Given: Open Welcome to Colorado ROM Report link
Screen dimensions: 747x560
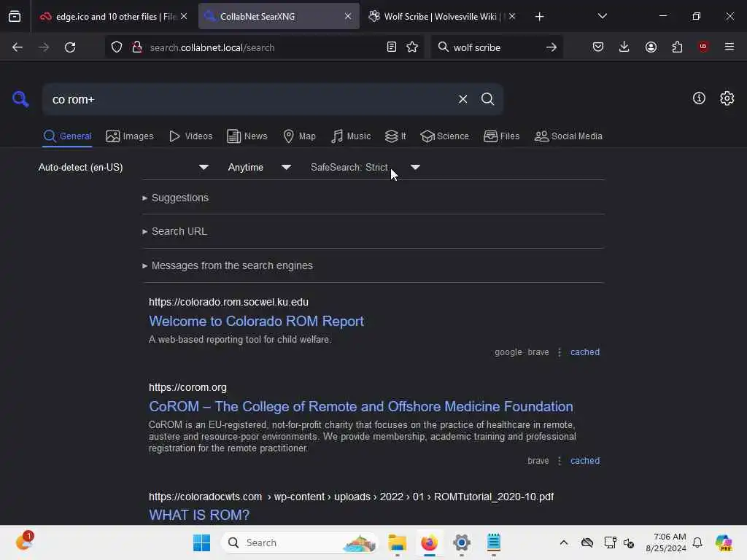Looking at the screenshot, I should [x=256, y=322].
